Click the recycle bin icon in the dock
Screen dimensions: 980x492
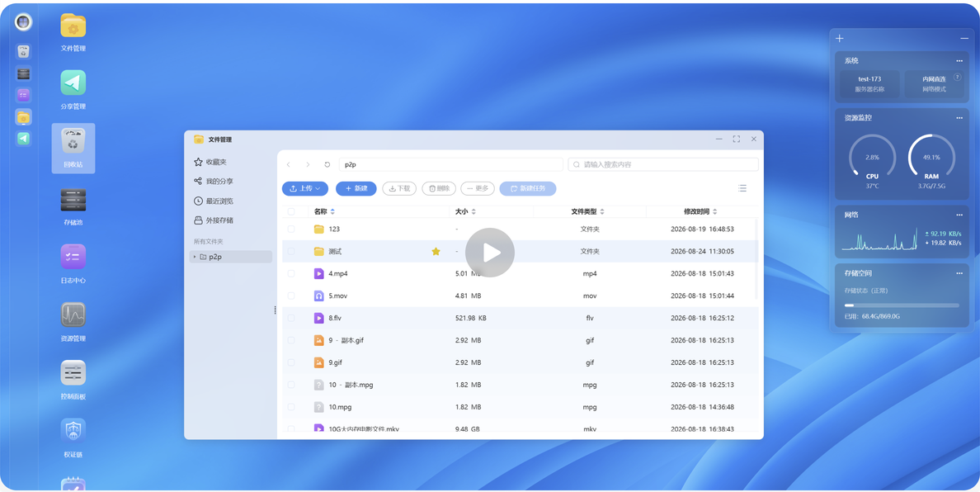pyautogui.click(x=23, y=51)
